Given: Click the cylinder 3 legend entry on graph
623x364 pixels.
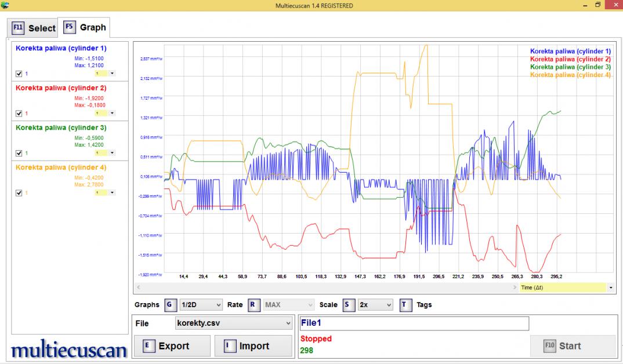Looking at the screenshot, I should tap(570, 67).
